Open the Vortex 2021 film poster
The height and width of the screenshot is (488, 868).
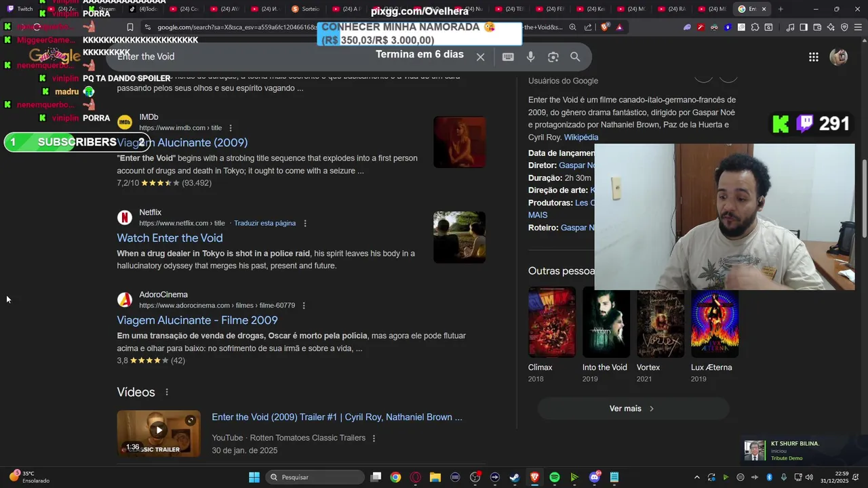660,322
